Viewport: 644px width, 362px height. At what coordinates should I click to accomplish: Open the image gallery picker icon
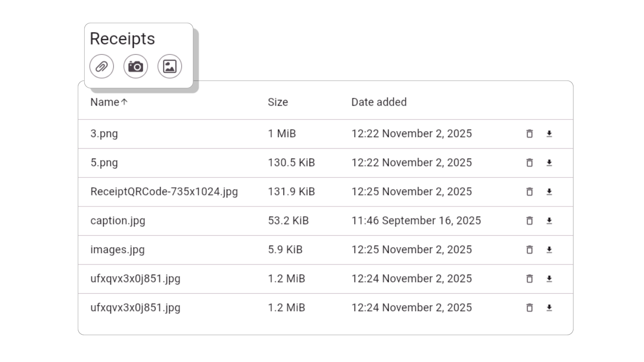pyautogui.click(x=170, y=66)
